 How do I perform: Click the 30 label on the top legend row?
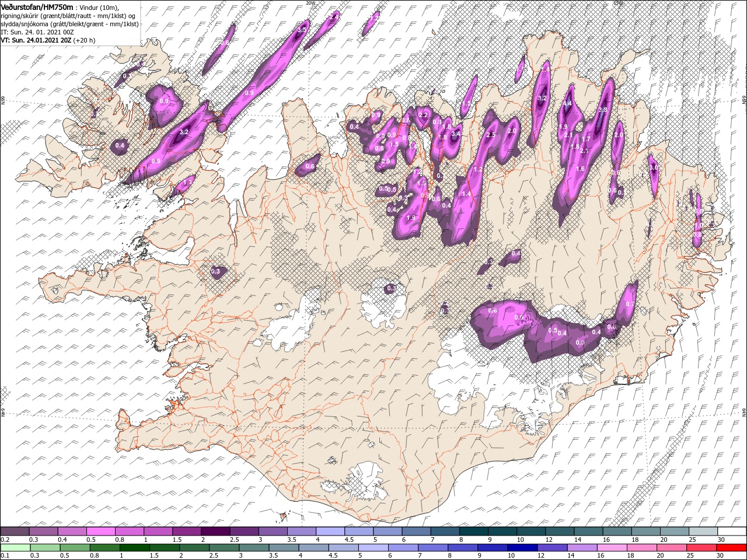pyautogui.click(x=721, y=540)
